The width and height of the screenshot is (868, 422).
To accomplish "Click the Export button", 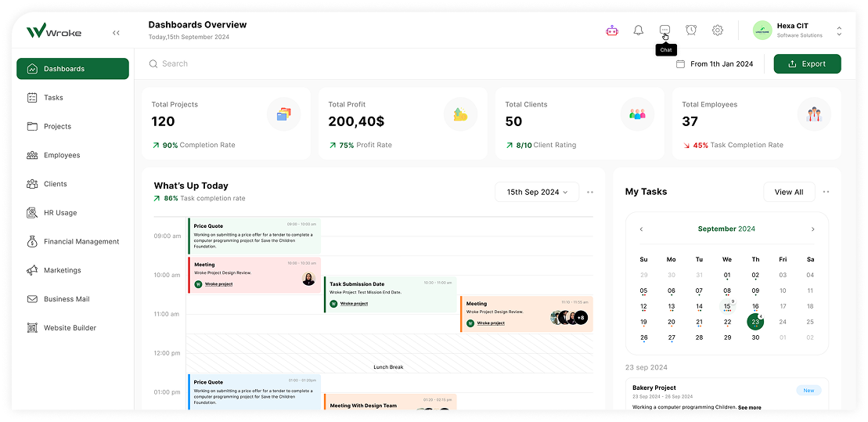I will 807,64.
